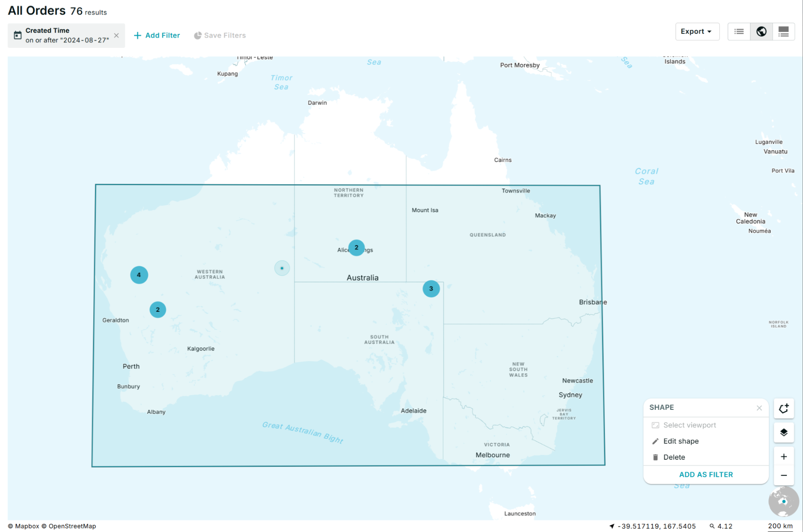Remove the Created Time filter
This screenshot has height=532, width=803.
tap(116, 35)
